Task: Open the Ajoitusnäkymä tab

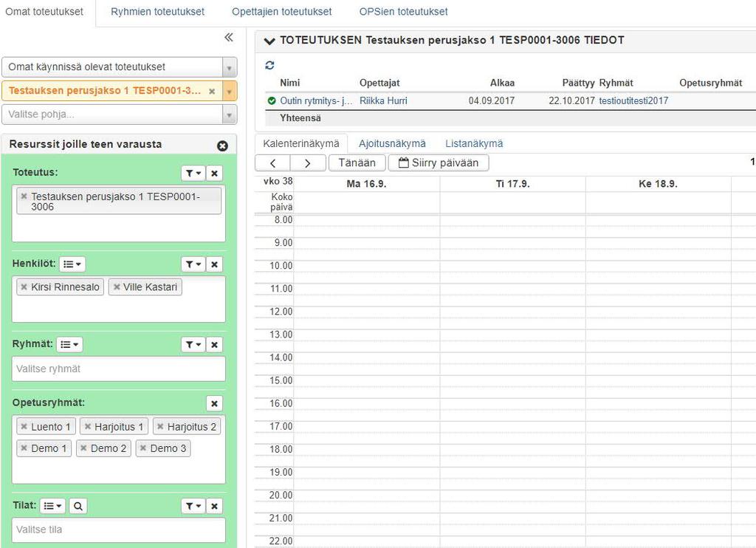Action: (392, 143)
